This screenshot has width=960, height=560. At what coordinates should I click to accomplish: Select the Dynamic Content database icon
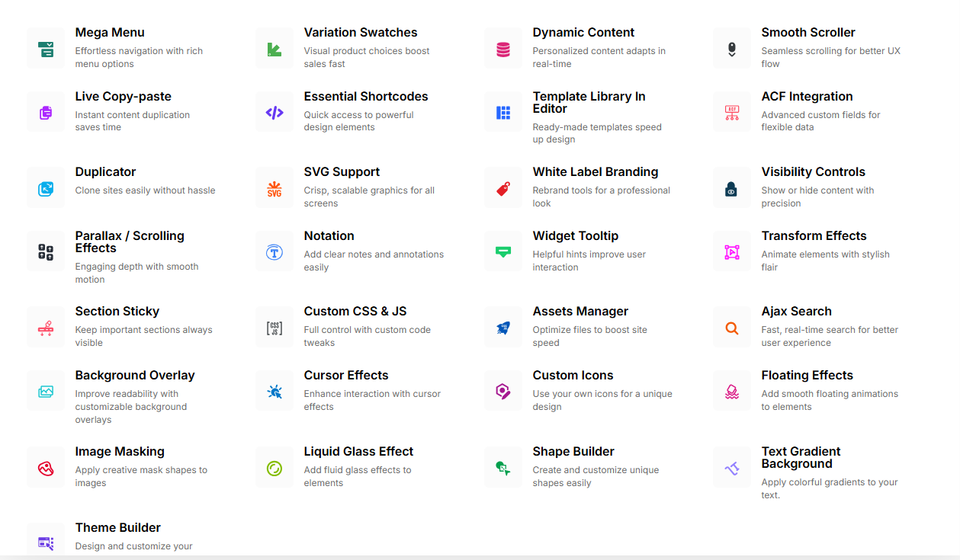coord(503,50)
